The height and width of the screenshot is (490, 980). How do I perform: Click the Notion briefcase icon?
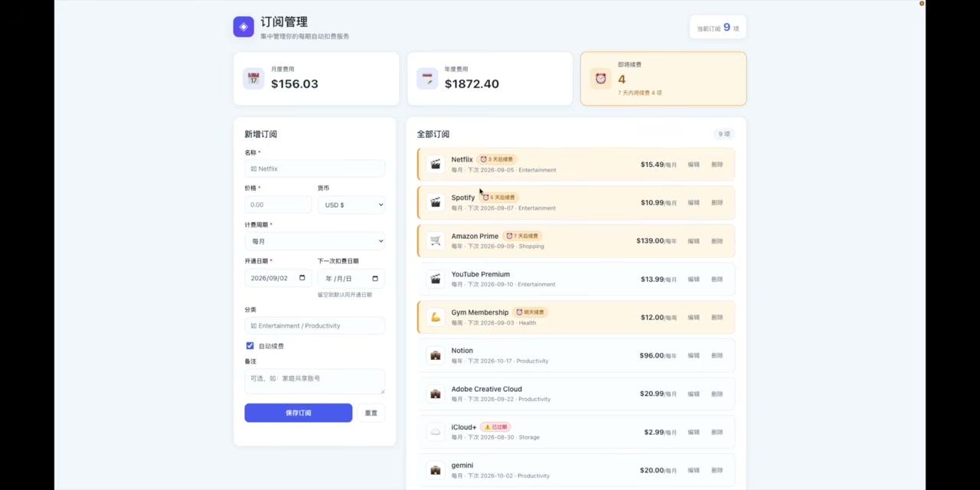coord(436,355)
